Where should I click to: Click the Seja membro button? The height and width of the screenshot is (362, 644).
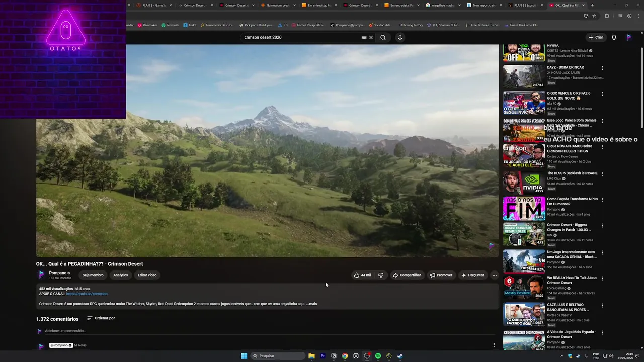(x=93, y=275)
